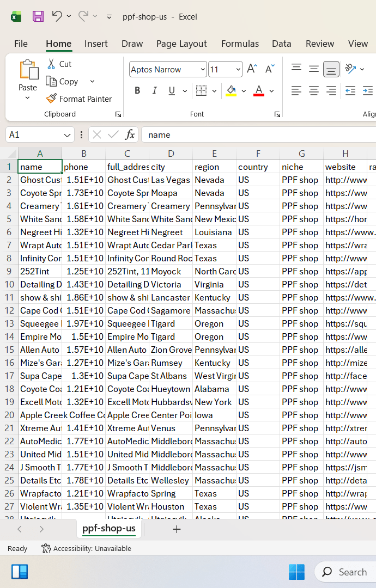
Task: Open the redo history dropdown
Action: click(95, 16)
